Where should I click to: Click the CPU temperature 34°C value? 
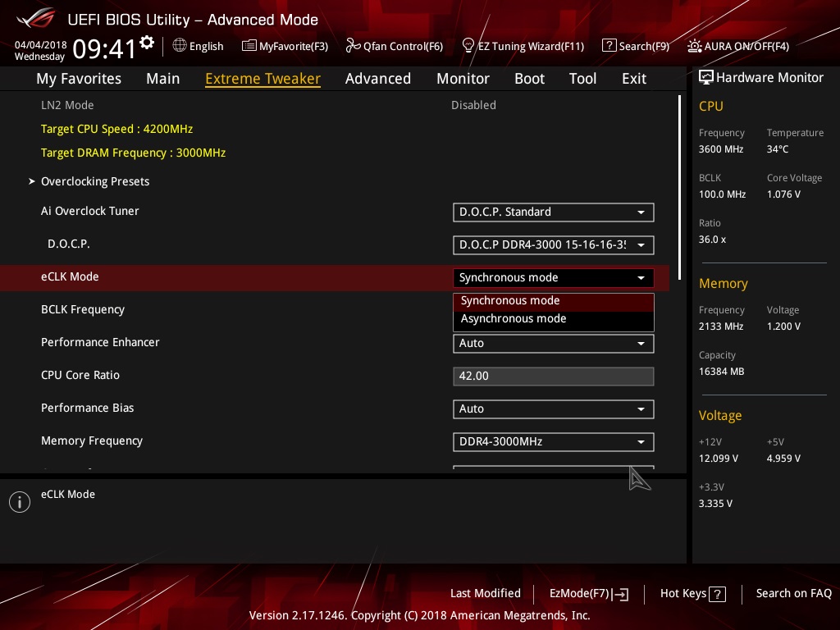coord(778,149)
